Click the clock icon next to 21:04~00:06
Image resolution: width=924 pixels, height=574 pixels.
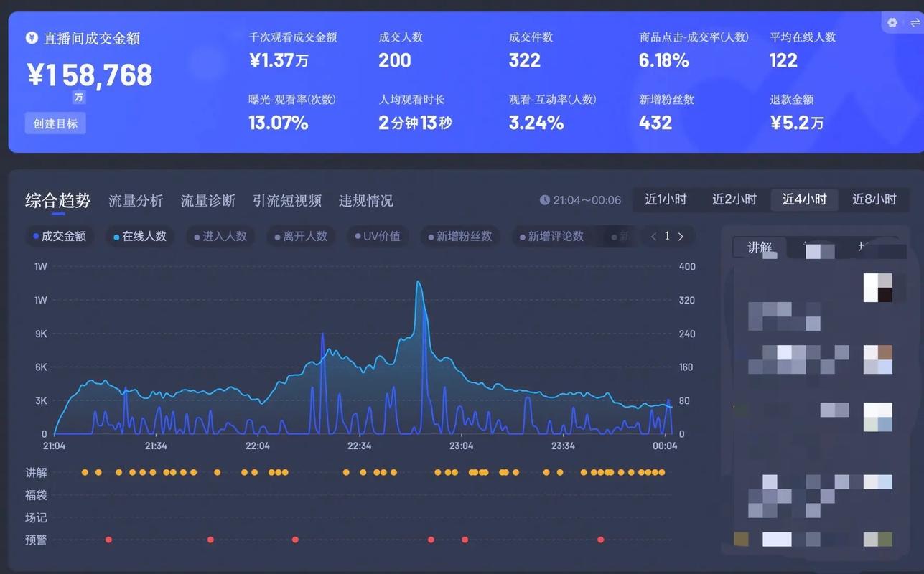pyautogui.click(x=546, y=200)
